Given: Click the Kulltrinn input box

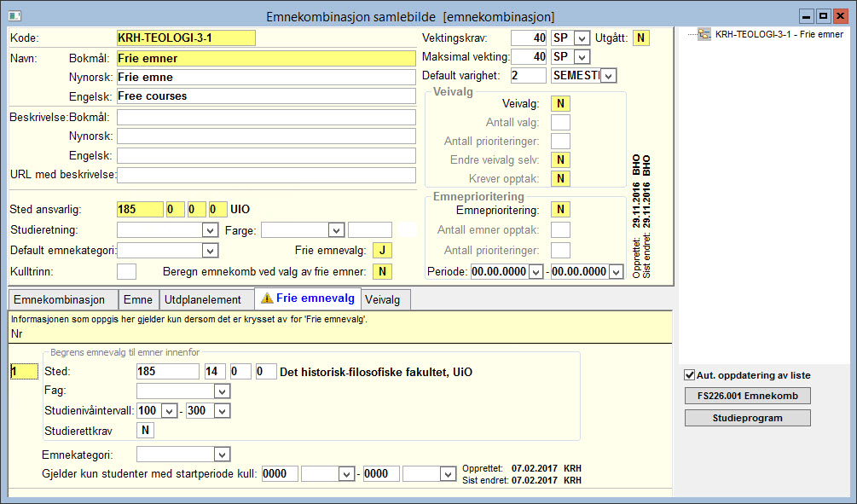Looking at the screenshot, I should [126, 272].
